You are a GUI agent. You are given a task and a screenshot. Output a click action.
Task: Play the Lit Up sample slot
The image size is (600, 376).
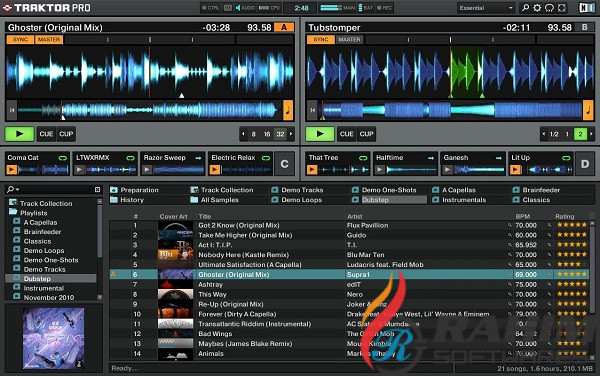click(515, 169)
